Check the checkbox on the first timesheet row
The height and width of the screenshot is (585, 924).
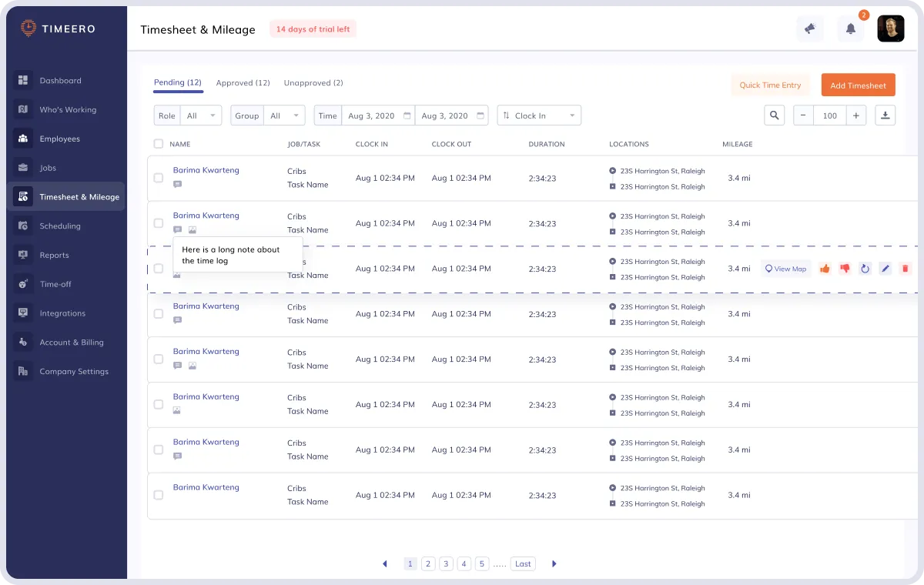click(x=159, y=178)
